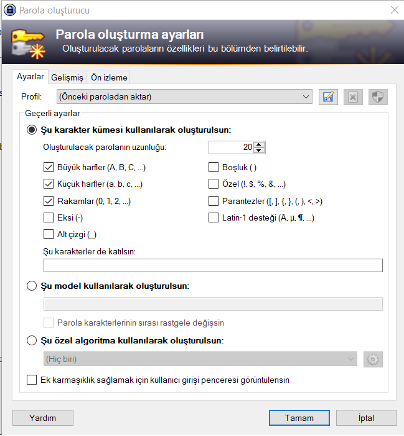Enable the Özel special characters checkbox
Screen dimensions: 404x436
pos(213,184)
